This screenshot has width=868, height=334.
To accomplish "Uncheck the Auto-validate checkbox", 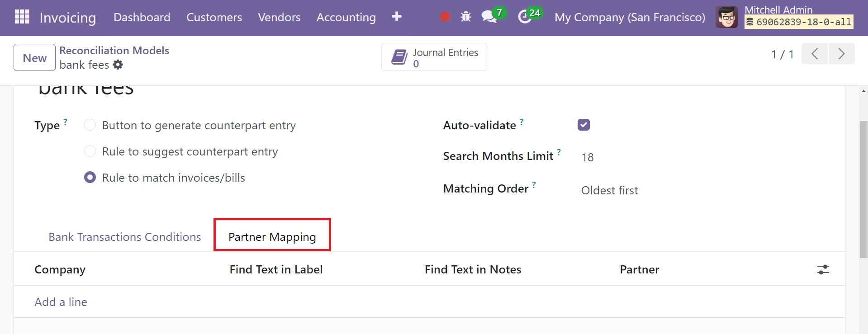I will click(583, 125).
